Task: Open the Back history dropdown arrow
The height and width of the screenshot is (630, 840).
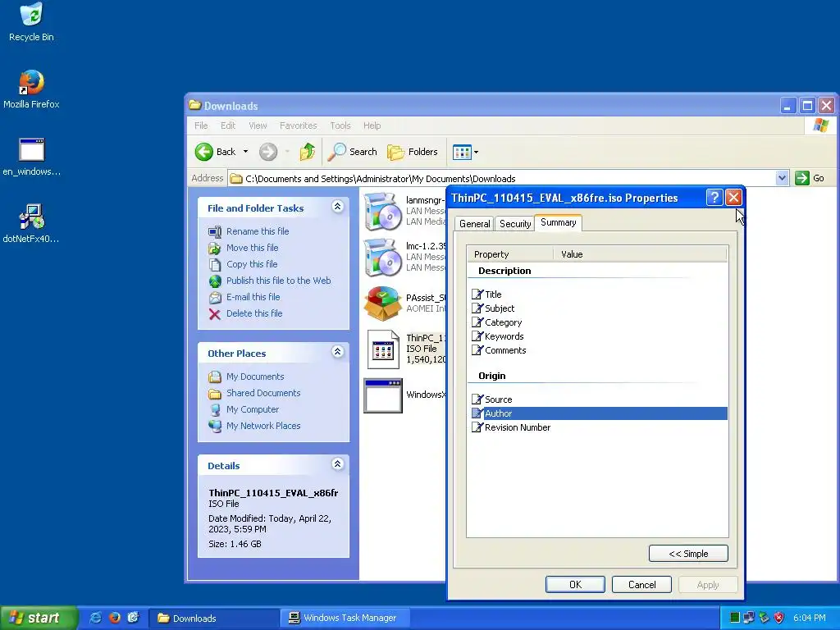Action: 245,152
